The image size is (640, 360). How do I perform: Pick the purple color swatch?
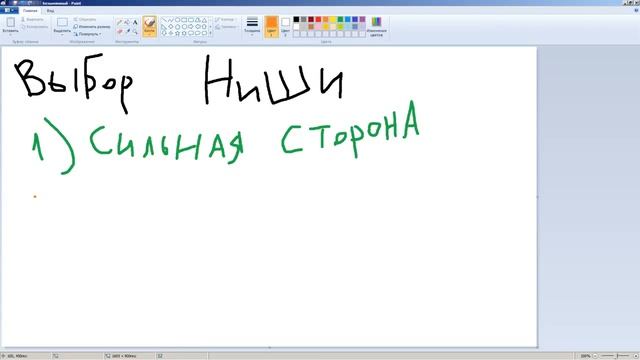point(362,19)
